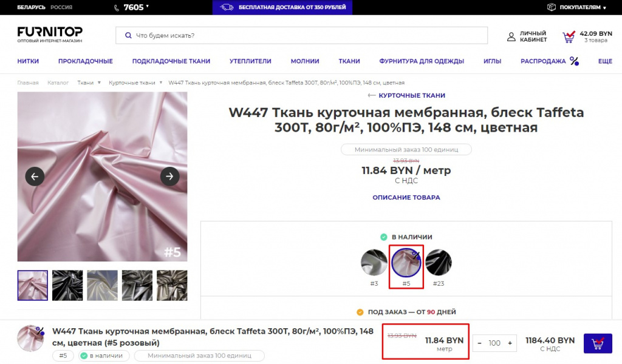
Task: Open the ТКАНИ menu category
Action: click(349, 61)
